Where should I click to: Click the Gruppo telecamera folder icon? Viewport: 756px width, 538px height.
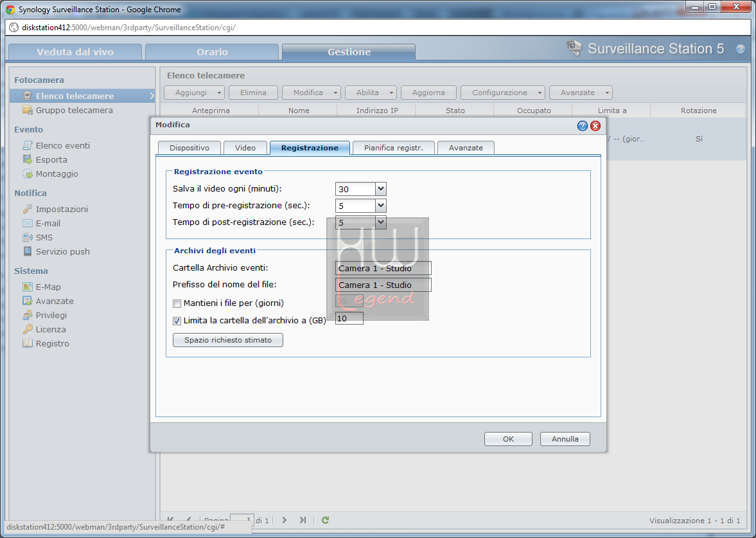point(28,110)
